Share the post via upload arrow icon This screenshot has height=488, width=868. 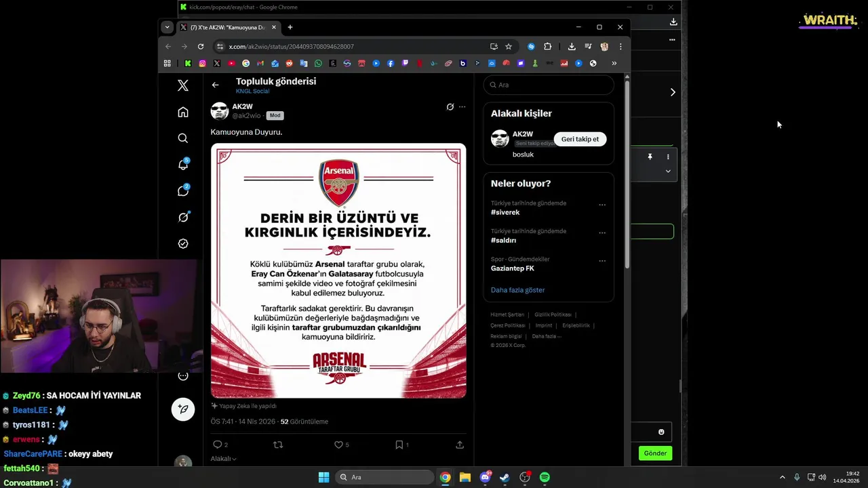(x=460, y=445)
